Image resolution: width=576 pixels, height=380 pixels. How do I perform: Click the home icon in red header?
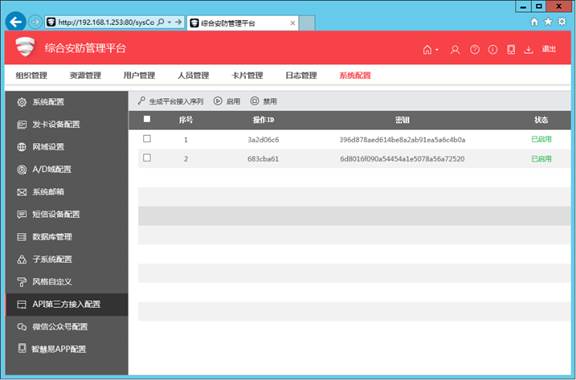click(427, 50)
